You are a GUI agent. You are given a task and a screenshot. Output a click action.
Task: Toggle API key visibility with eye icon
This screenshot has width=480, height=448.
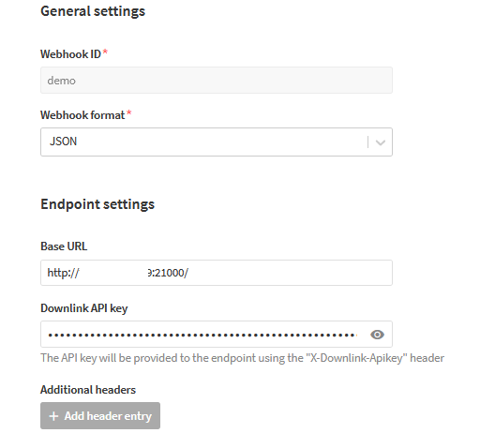pyautogui.click(x=377, y=335)
